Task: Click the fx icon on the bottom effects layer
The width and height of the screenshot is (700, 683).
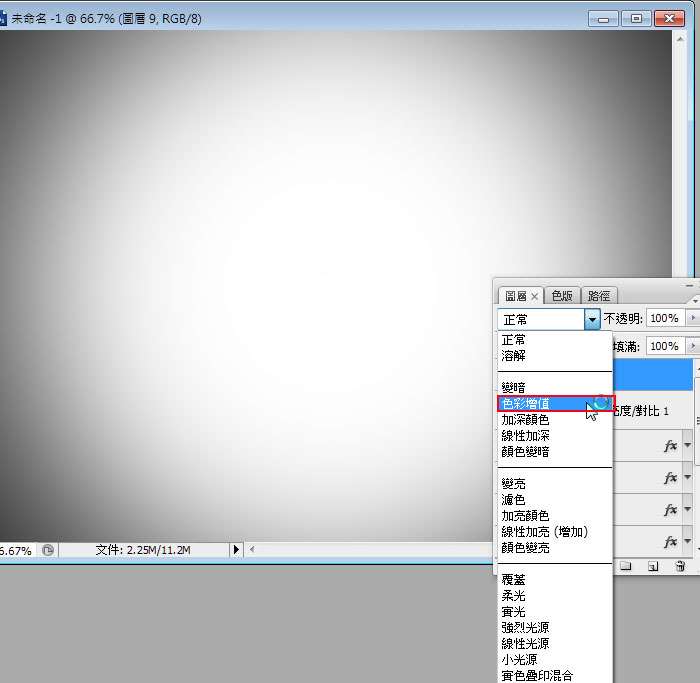Action: point(671,541)
